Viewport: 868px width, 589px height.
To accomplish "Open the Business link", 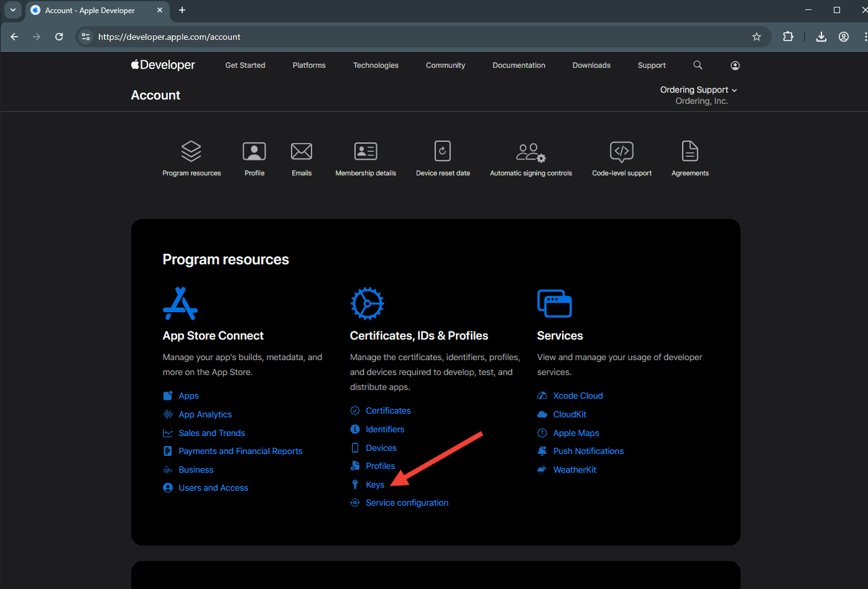I will point(196,470).
